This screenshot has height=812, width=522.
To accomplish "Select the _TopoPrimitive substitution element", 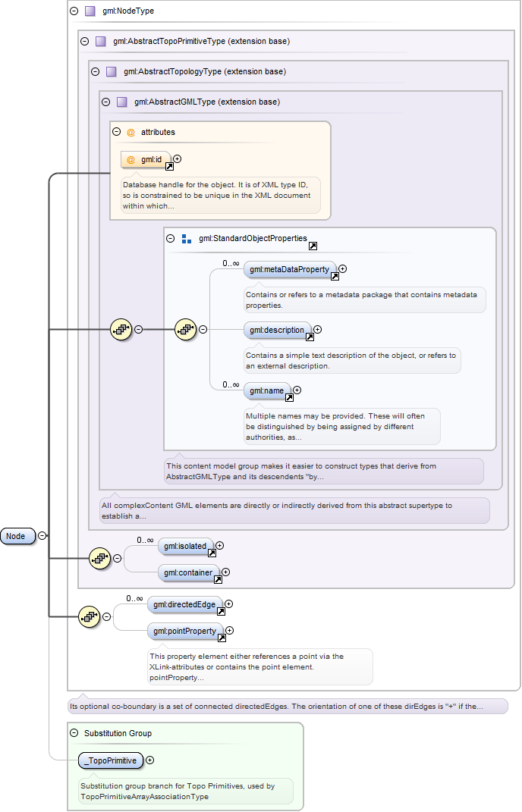I will tap(111, 760).
